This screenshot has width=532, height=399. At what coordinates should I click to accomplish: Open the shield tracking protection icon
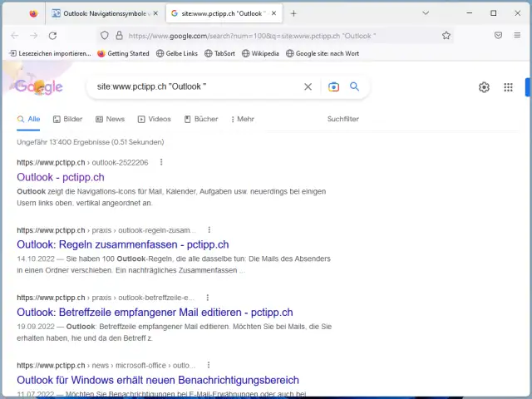105,35
